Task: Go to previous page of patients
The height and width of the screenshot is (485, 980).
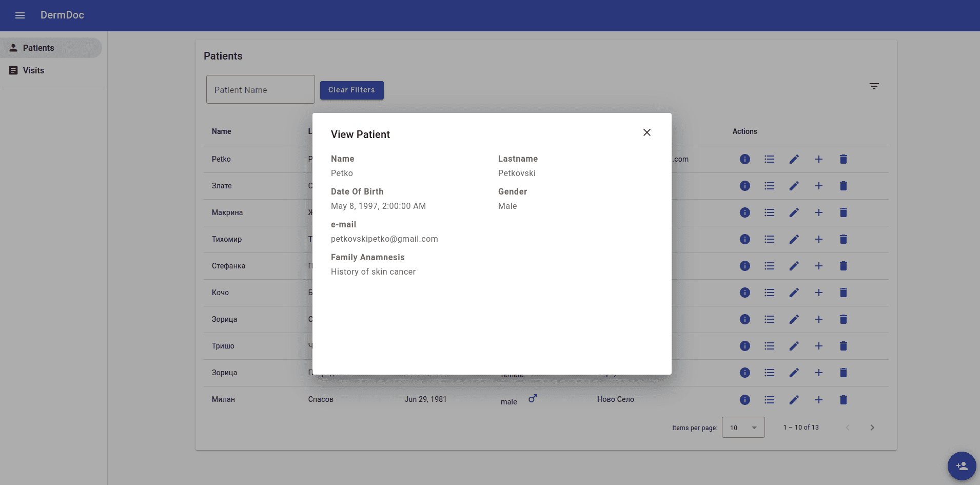Action: [847, 428]
